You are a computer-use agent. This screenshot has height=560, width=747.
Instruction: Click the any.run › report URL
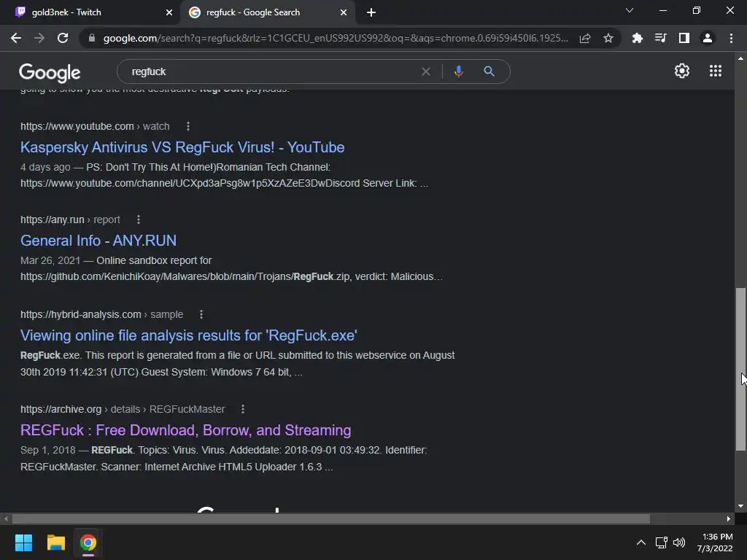coord(70,219)
